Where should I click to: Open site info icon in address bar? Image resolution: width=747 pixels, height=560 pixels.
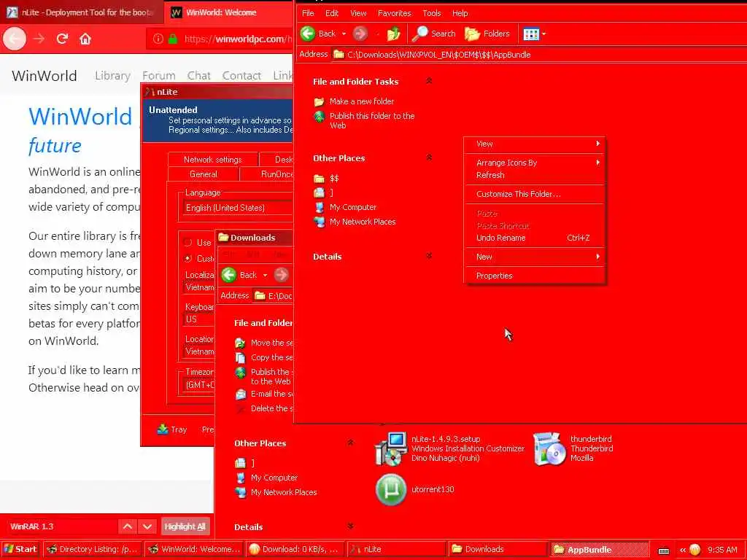pyautogui.click(x=158, y=39)
